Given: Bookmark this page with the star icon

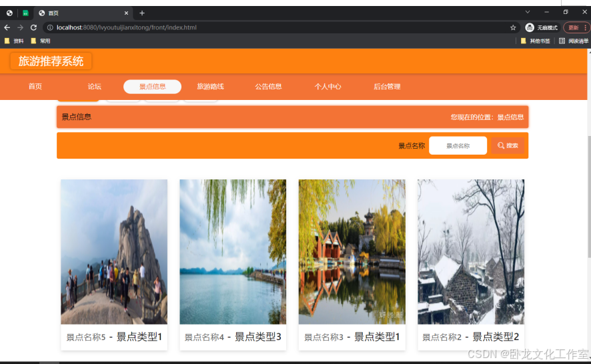Looking at the screenshot, I should [513, 27].
